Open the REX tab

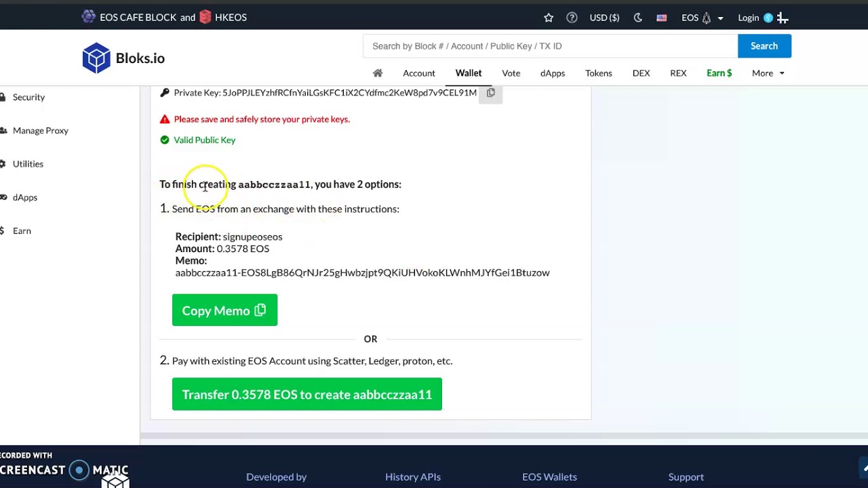pos(678,73)
